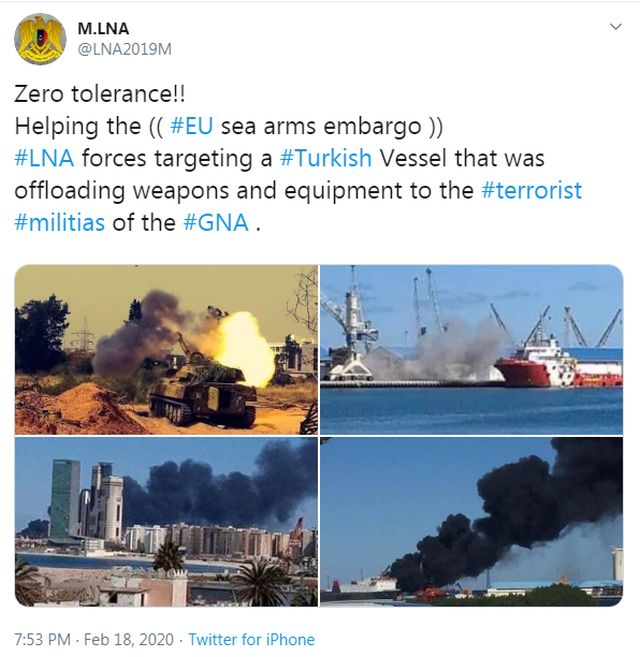Select the tweet text body
The image size is (640, 657).
[298, 158]
